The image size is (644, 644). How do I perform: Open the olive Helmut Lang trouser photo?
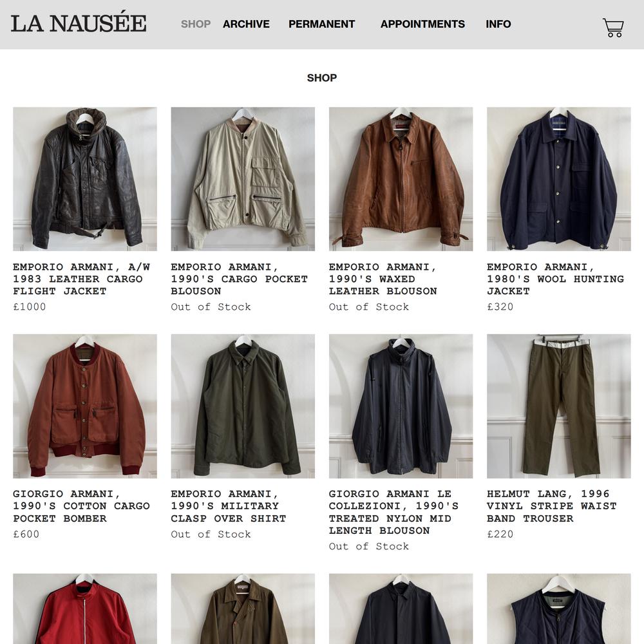pos(558,406)
